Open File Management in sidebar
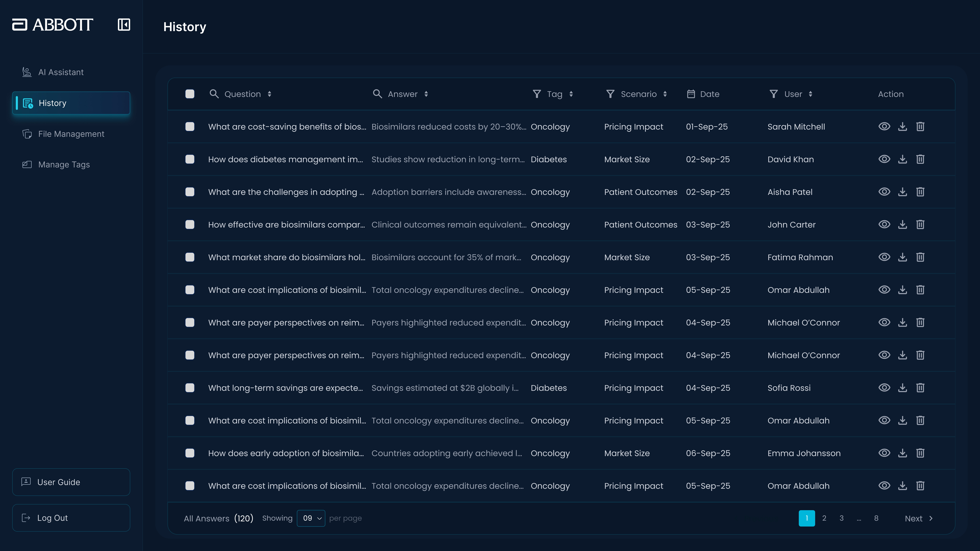Image resolution: width=980 pixels, height=551 pixels. 71,134
